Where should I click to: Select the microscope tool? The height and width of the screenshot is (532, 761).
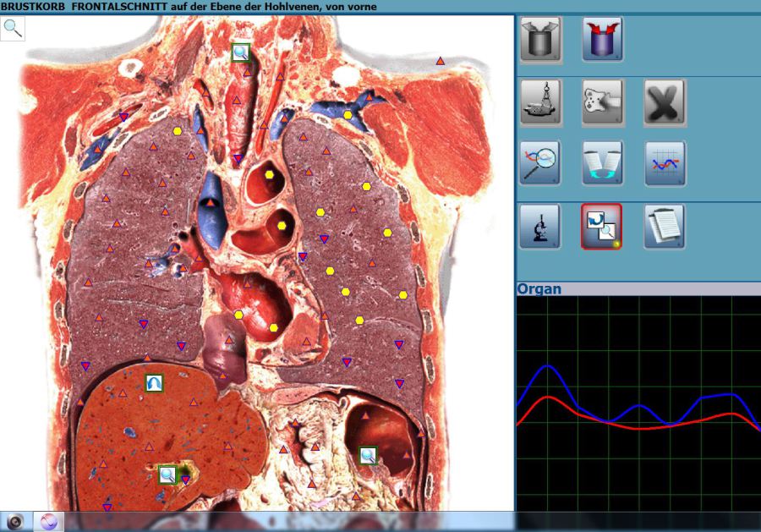pyautogui.click(x=541, y=226)
